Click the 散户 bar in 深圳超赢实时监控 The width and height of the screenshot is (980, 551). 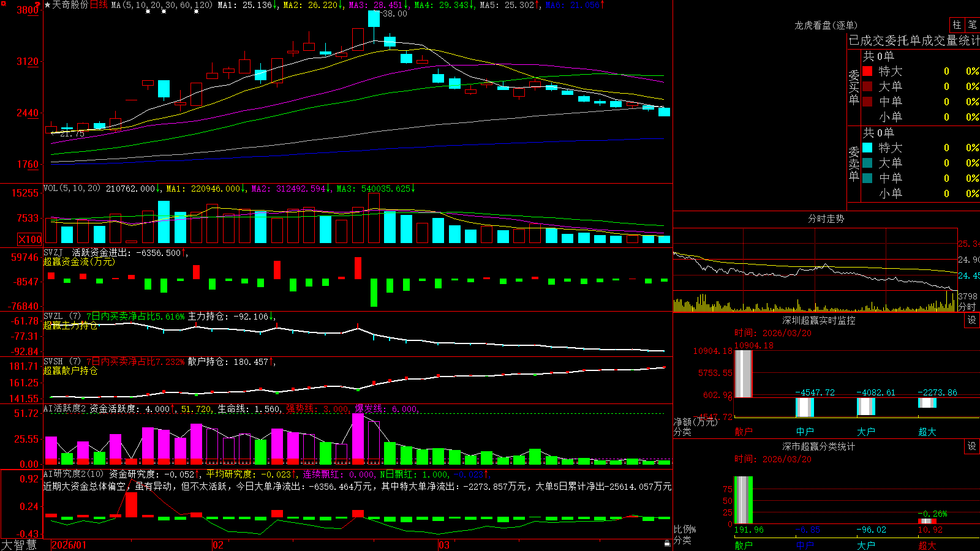pyautogui.click(x=743, y=373)
